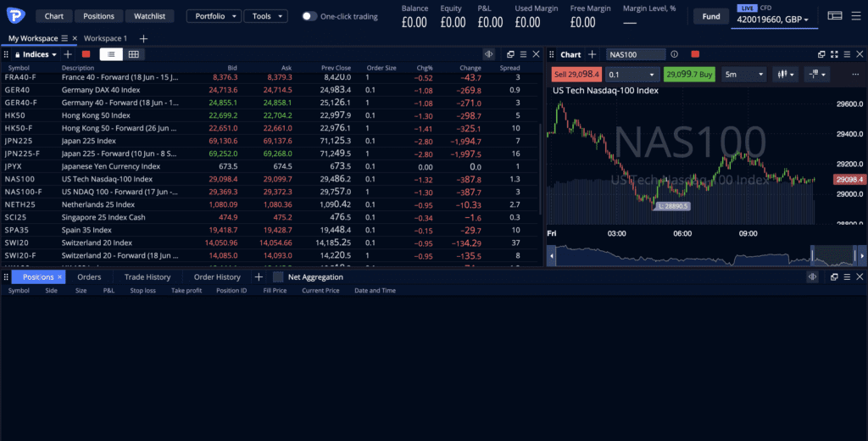
Task: Click the red link-color square in Chart panel
Action: (x=695, y=54)
